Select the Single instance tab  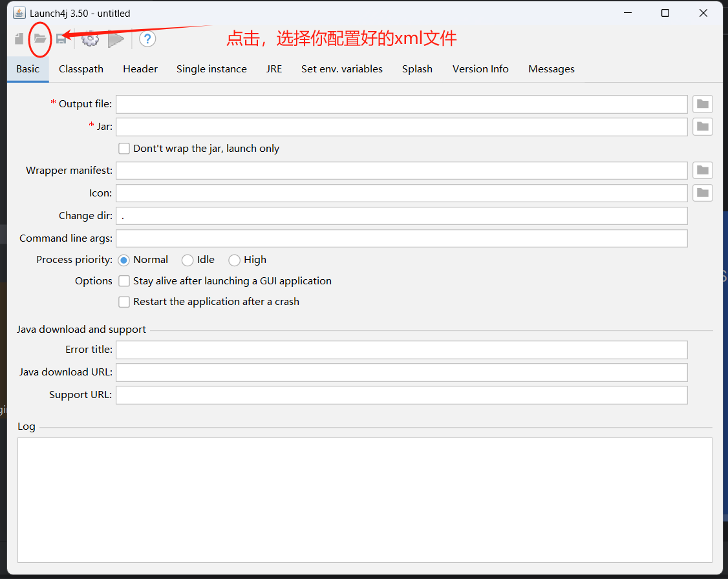pos(211,69)
